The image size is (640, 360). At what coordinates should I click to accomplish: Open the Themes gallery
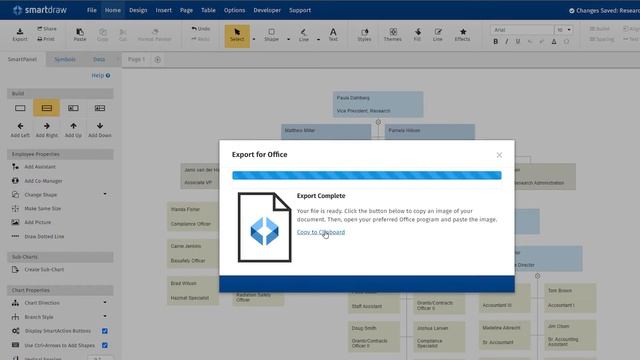[393, 35]
